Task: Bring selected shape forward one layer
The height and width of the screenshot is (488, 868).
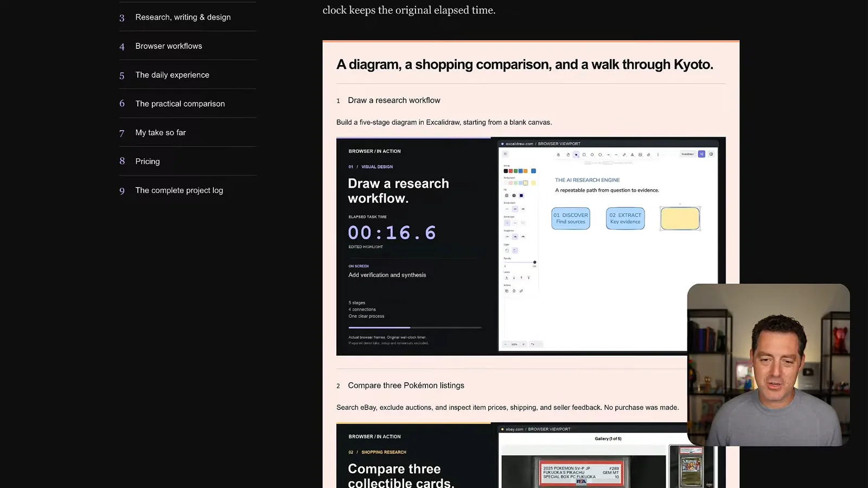Action: pos(521,278)
